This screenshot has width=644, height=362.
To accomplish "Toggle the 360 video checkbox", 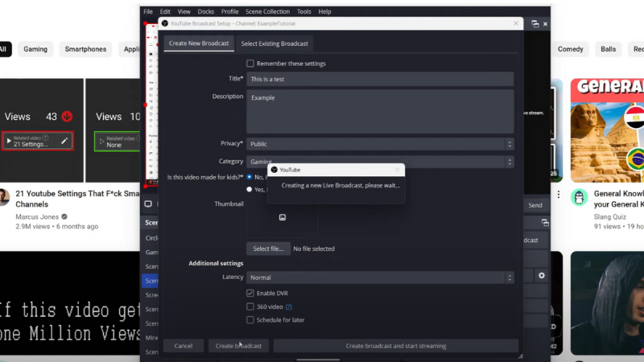I will point(250,306).
